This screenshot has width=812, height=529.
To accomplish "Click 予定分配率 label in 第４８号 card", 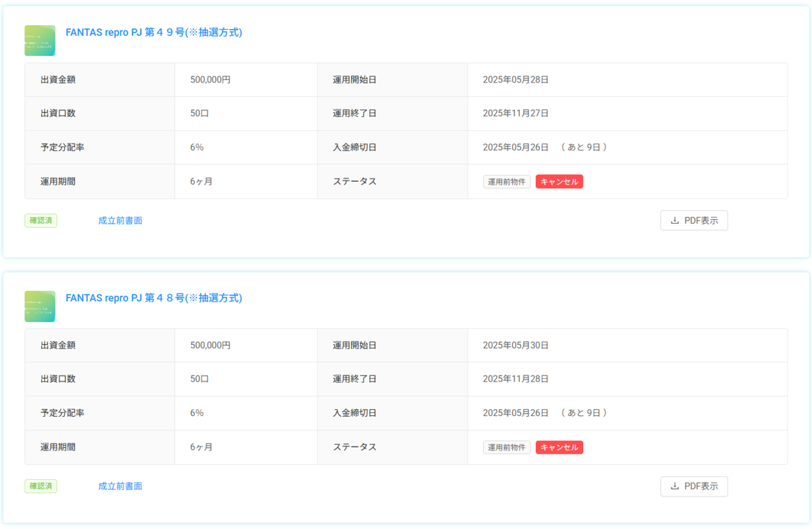I will point(62,413).
